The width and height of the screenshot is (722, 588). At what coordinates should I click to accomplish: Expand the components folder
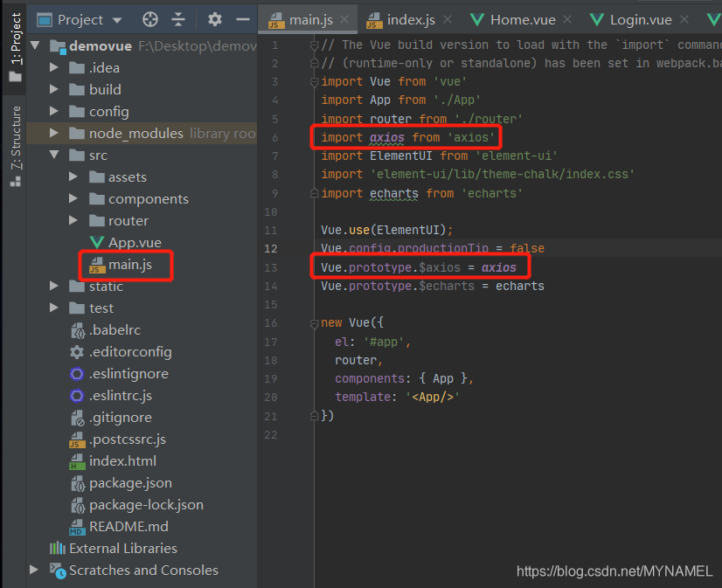73,198
